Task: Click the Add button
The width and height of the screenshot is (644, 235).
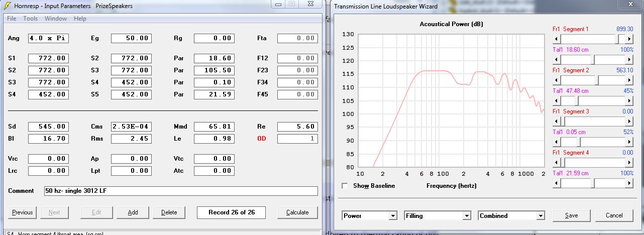Action: click(133, 212)
